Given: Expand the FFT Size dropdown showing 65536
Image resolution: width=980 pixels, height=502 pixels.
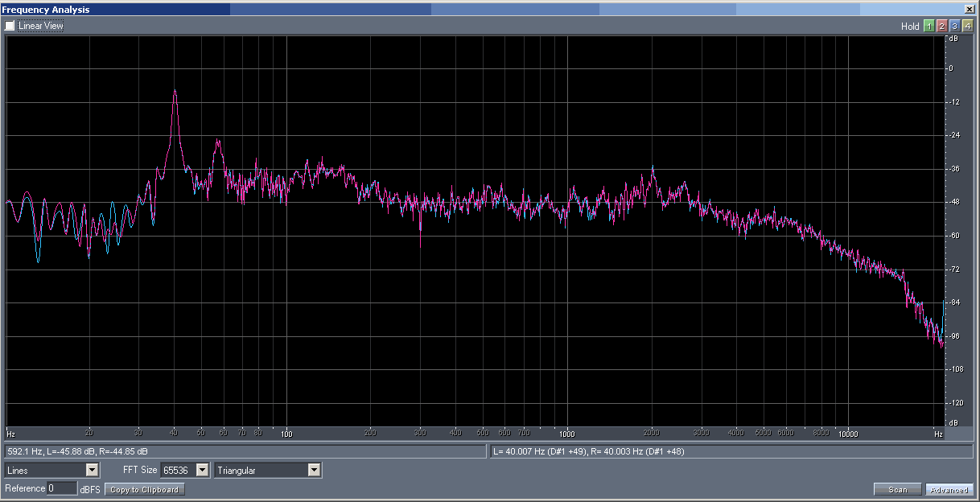Looking at the screenshot, I should [202, 470].
